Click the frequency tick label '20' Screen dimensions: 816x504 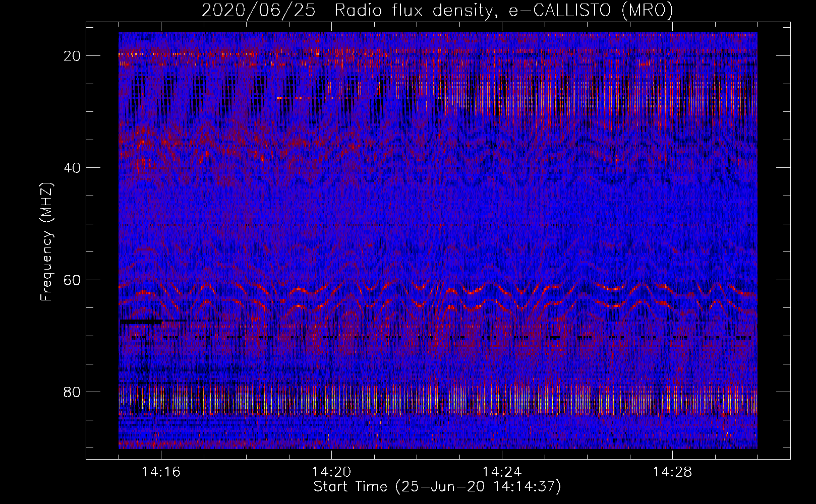point(72,56)
